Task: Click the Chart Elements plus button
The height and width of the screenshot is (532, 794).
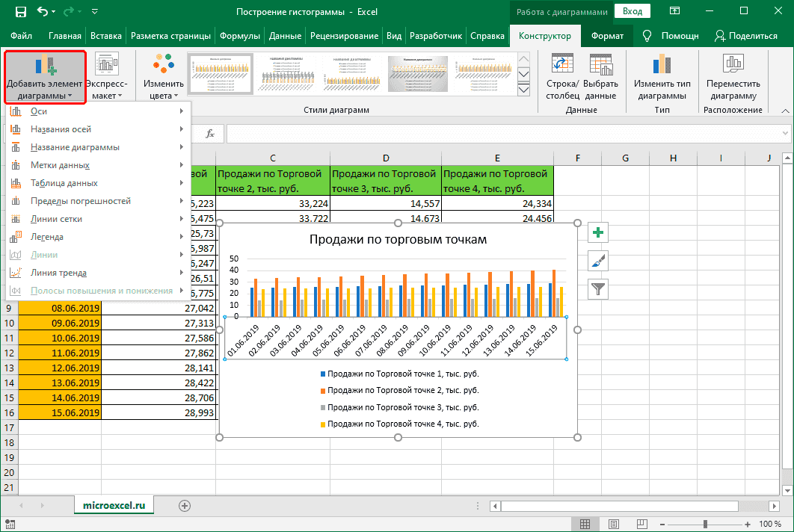Action: click(598, 233)
